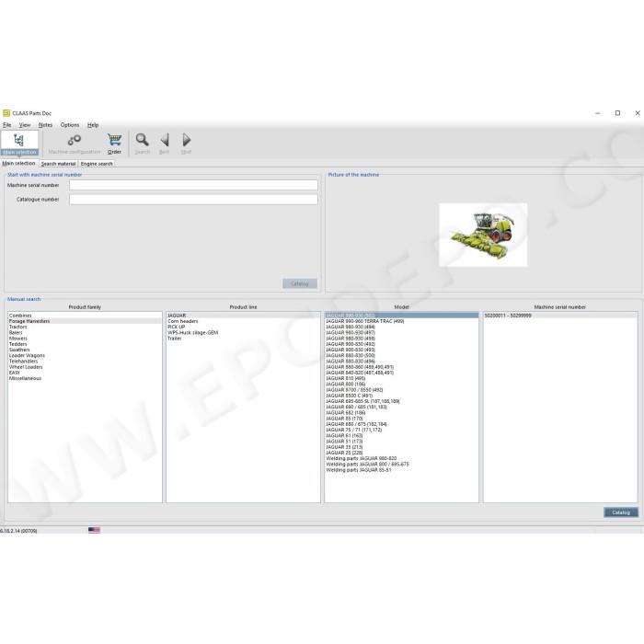Open the Notes menu

click(x=45, y=125)
